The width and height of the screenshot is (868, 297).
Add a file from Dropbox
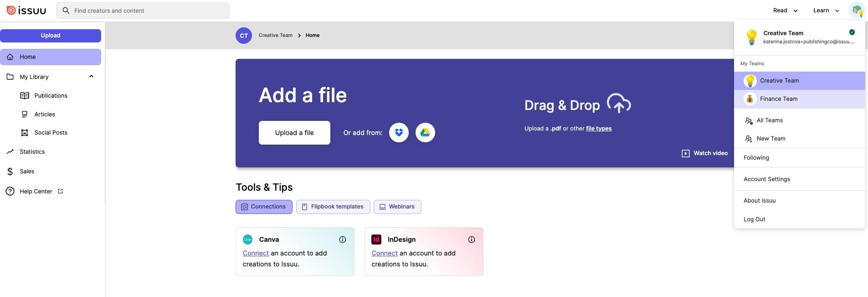(x=399, y=133)
